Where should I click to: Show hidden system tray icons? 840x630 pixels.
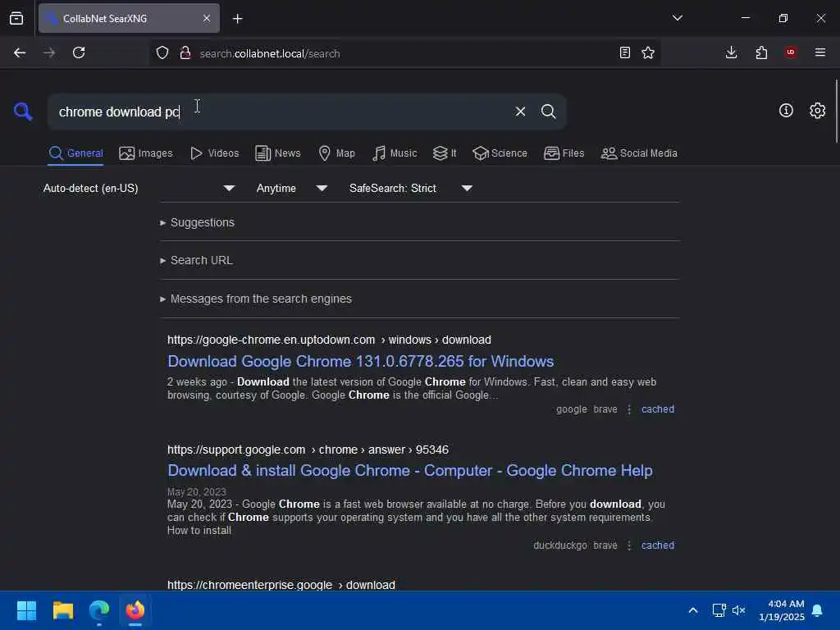pos(692,610)
